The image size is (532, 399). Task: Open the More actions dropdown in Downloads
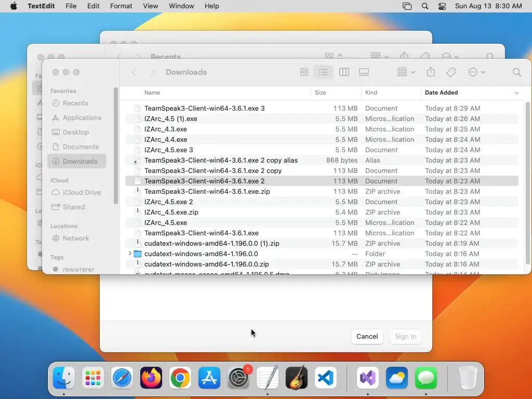[476, 72]
